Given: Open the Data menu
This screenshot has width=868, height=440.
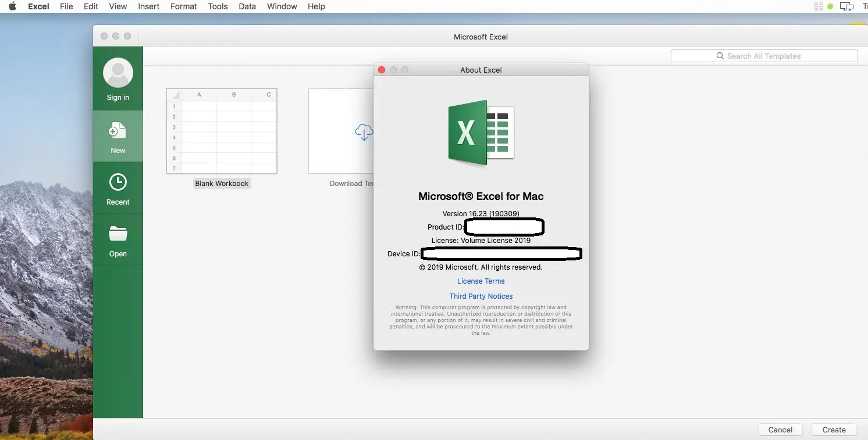Looking at the screenshot, I should coord(247,6).
